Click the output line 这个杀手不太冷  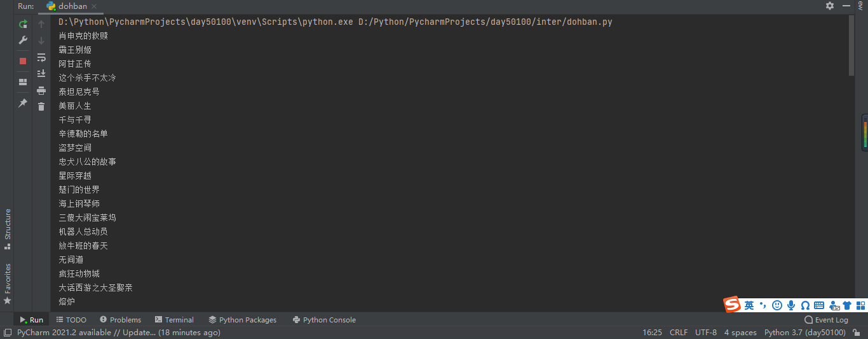click(x=87, y=78)
